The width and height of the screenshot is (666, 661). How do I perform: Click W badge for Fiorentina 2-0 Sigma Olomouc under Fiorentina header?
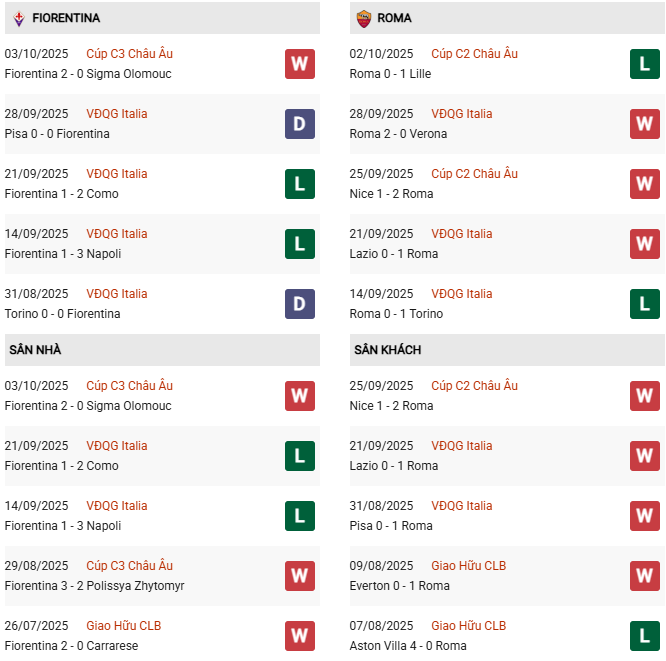coord(299,64)
